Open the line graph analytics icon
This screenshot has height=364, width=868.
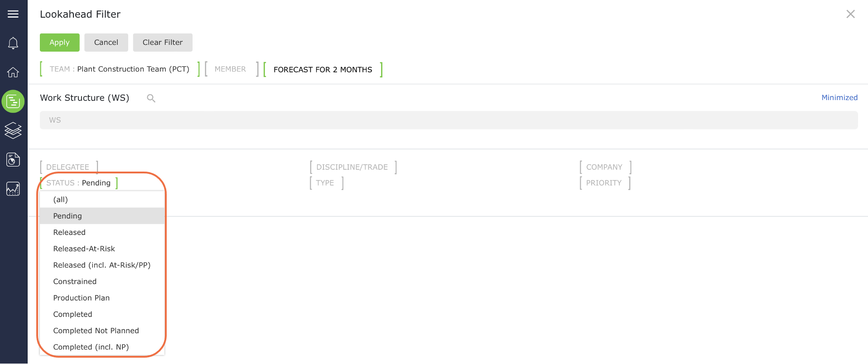13,189
